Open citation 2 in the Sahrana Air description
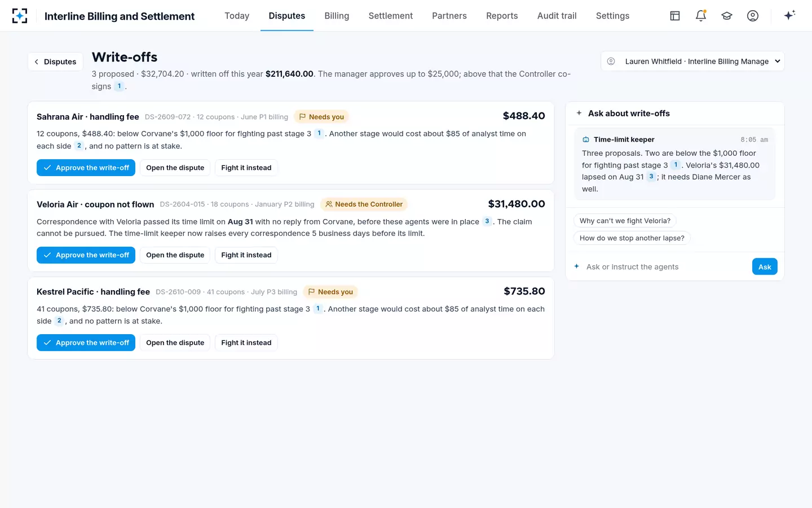812x508 pixels. [x=79, y=146]
